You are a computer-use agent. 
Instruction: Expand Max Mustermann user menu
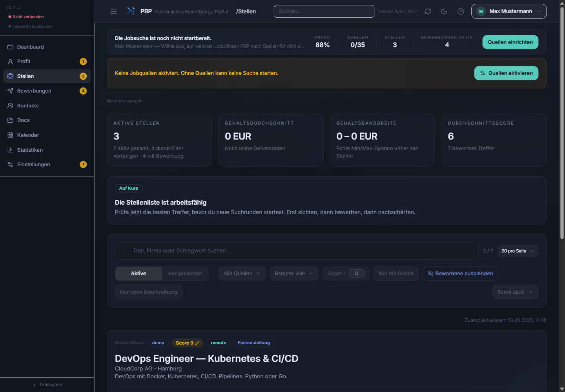coord(509,11)
